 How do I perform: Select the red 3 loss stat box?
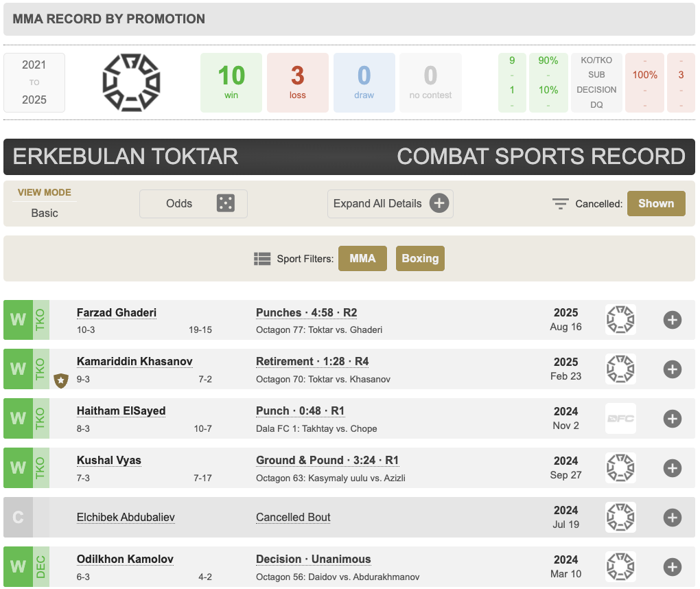pyautogui.click(x=297, y=82)
